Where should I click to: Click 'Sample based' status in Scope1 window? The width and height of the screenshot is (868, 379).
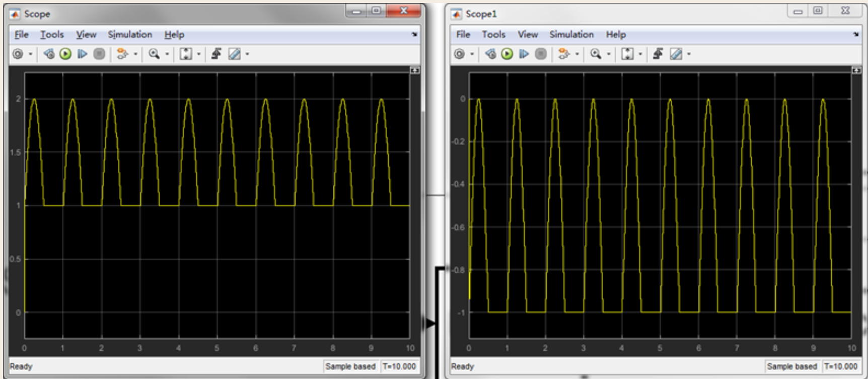[792, 366]
